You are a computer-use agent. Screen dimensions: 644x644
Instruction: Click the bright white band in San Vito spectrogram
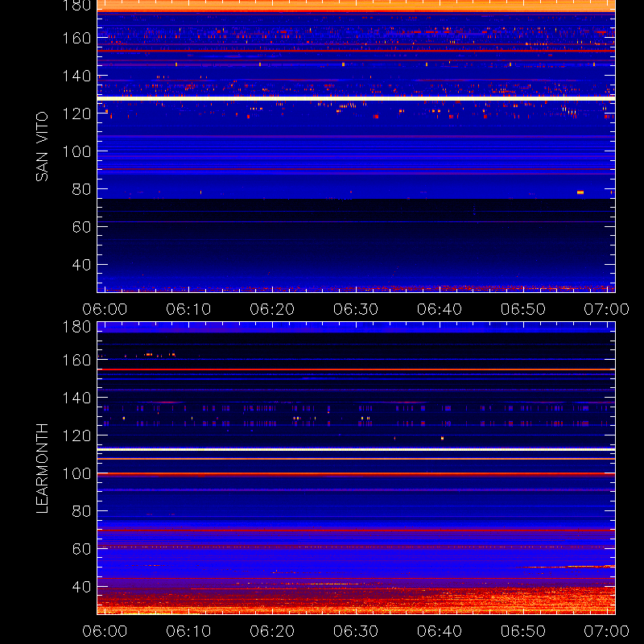point(356,98)
